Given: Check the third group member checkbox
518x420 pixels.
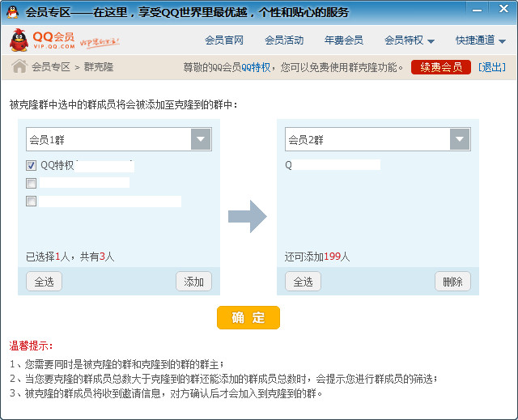Looking at the screenshot, I should (32, 201).
